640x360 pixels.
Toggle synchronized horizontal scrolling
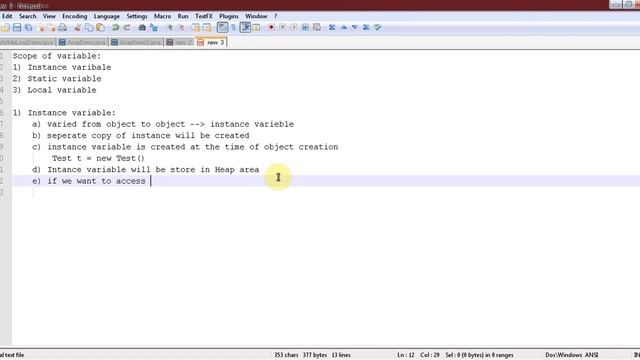click(207, 27)
